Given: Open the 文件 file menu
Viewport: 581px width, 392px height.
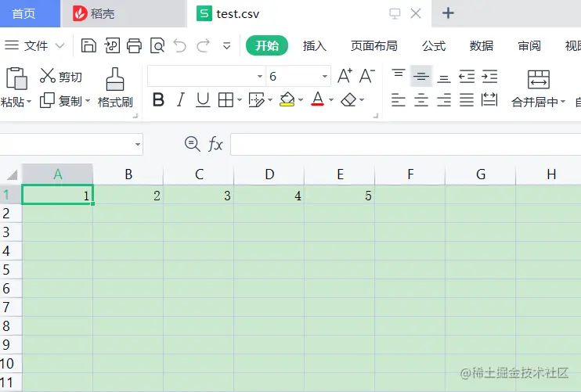Looking at the screenshot, I should click(34, 46).
